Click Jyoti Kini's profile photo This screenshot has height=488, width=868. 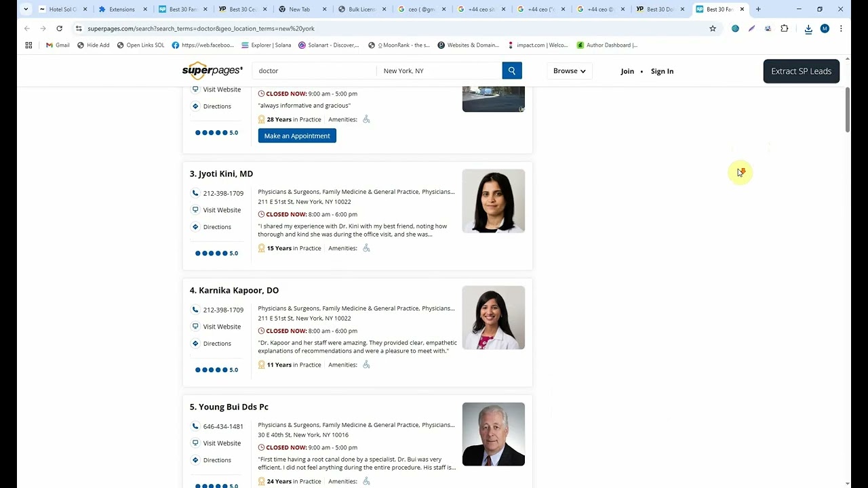point(494,201)
